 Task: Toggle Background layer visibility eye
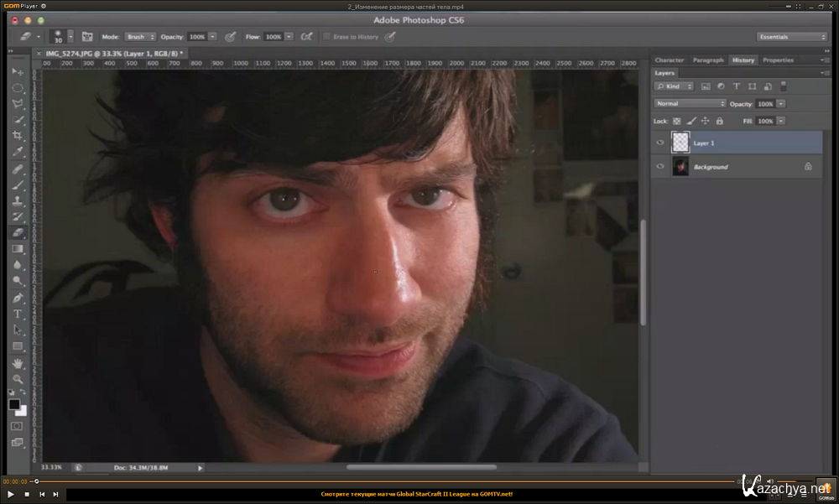pyautogui.click(x=660, y=167)
